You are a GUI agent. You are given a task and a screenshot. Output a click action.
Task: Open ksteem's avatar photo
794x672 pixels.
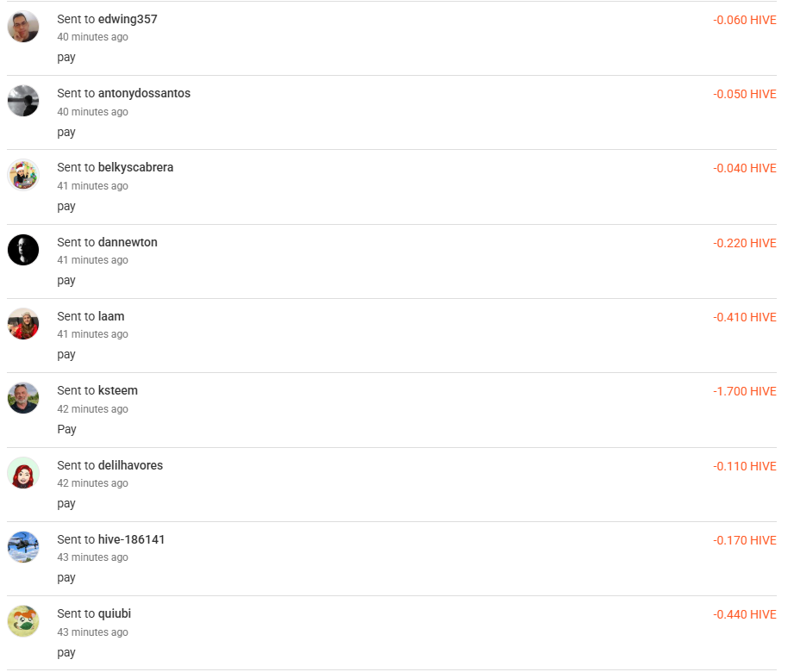pos(23,398)
